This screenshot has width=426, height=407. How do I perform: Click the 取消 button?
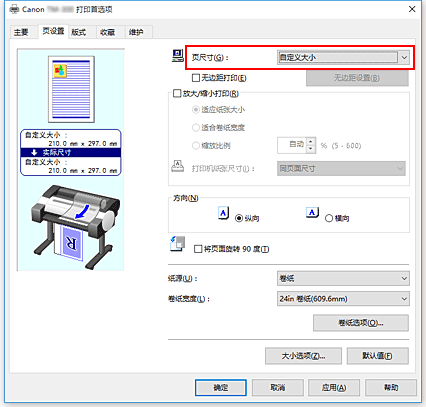click(x=278, y=388)
